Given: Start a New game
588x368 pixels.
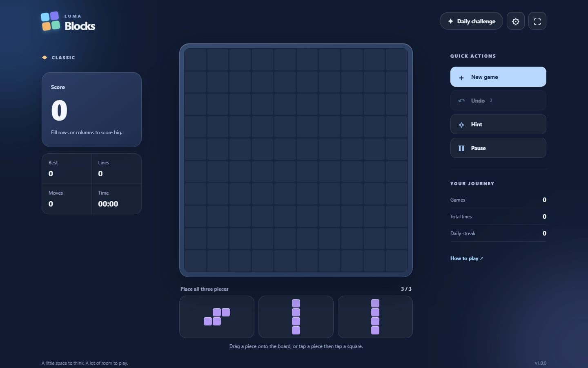Looking at the screenshot, I should click(x=498, y=77).
